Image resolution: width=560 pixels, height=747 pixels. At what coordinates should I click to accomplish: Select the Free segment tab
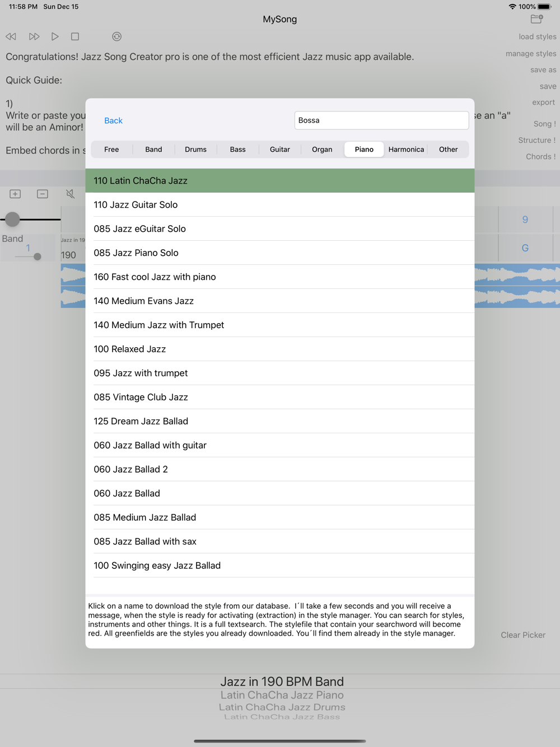click(111, 150)
